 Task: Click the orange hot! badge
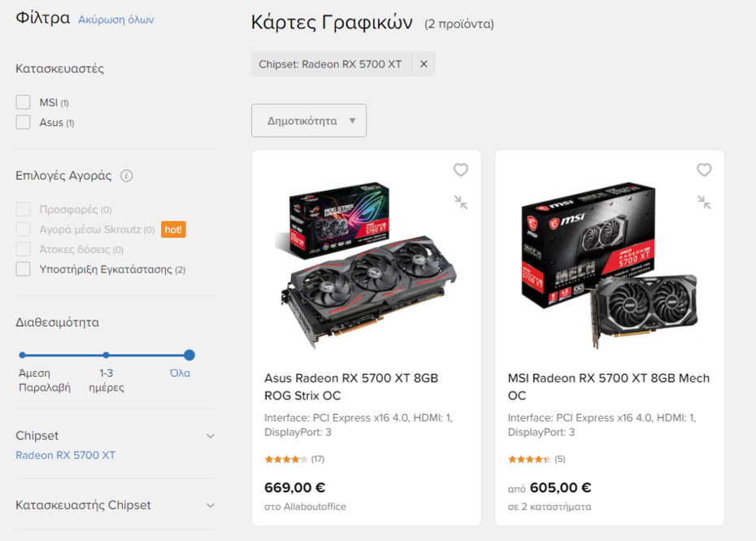click(x=173, y=229)
